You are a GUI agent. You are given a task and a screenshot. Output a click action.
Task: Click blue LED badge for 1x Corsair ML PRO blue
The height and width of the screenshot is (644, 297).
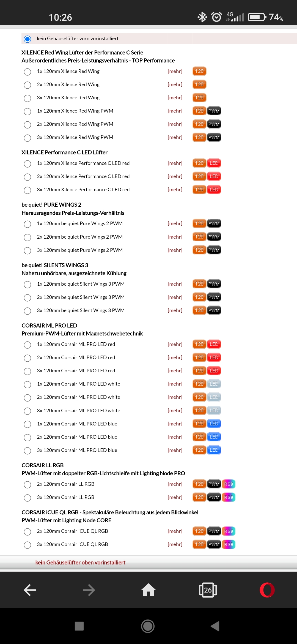214,424
